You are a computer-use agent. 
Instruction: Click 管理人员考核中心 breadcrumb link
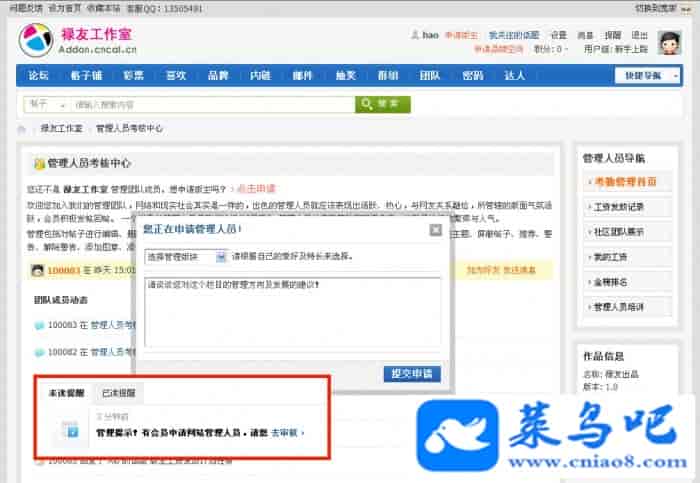click(x=129, y=129)
